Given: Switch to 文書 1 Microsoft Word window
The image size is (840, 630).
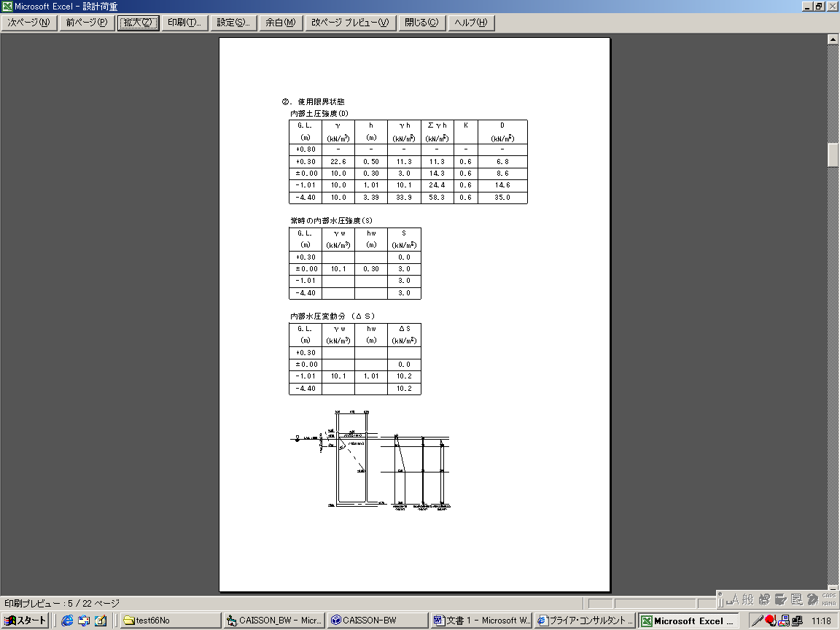Looking at the screenshot, I should pyautogui.click(x=481, y=621).
